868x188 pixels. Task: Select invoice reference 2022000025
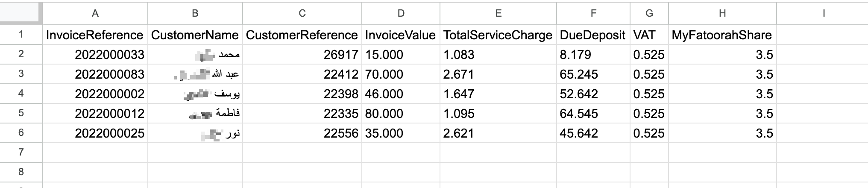[x=95, y=133]
